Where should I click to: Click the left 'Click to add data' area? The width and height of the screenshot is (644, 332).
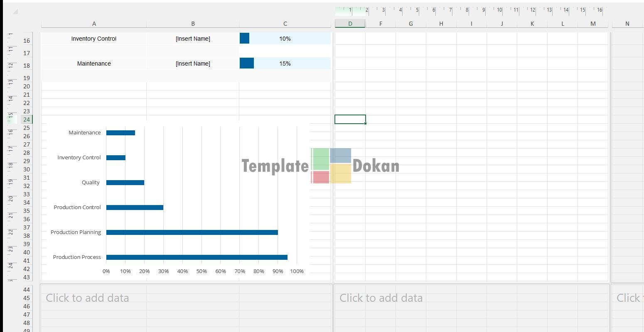pos(87,298)
